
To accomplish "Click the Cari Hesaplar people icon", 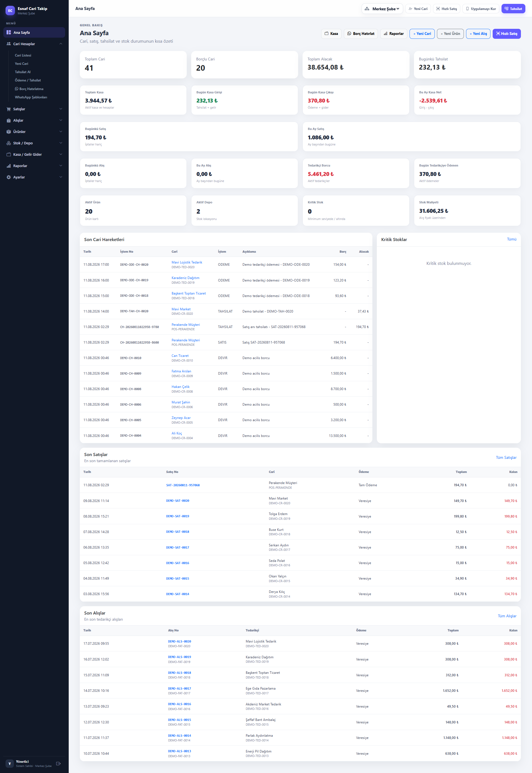I will click(9, 44).
